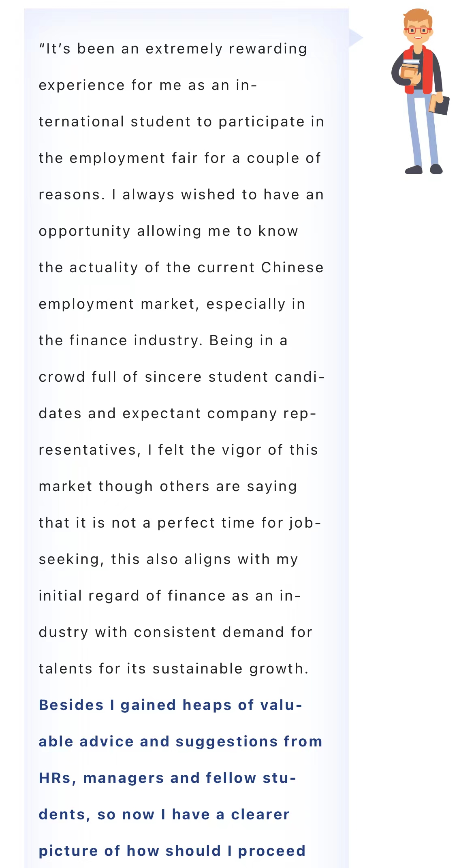
Task: Click the line "talents for its sustainable growth."
Action: coord(174,669)
